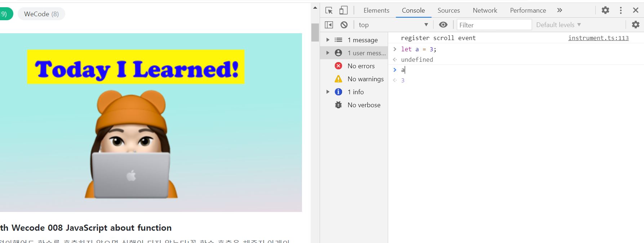This screenshot has width=644, height=243.
Task: Click the console Filter input field
Action: (494, 25)
